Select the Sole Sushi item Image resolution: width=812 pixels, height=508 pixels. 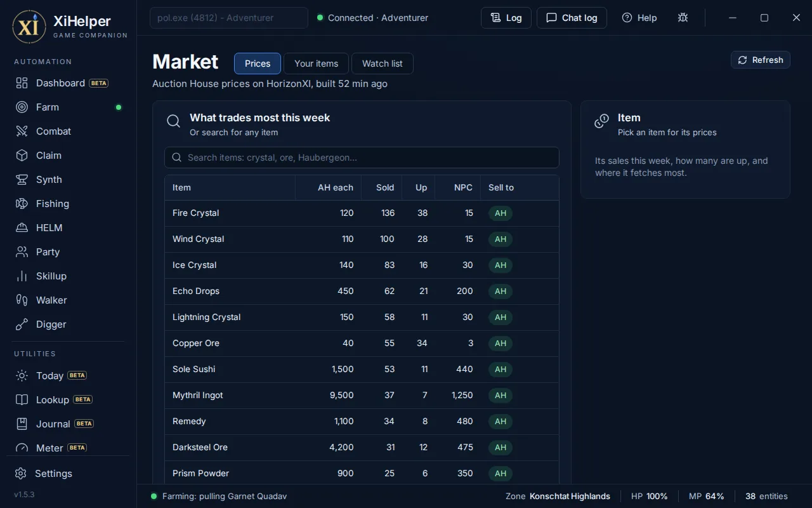point(362,370)
